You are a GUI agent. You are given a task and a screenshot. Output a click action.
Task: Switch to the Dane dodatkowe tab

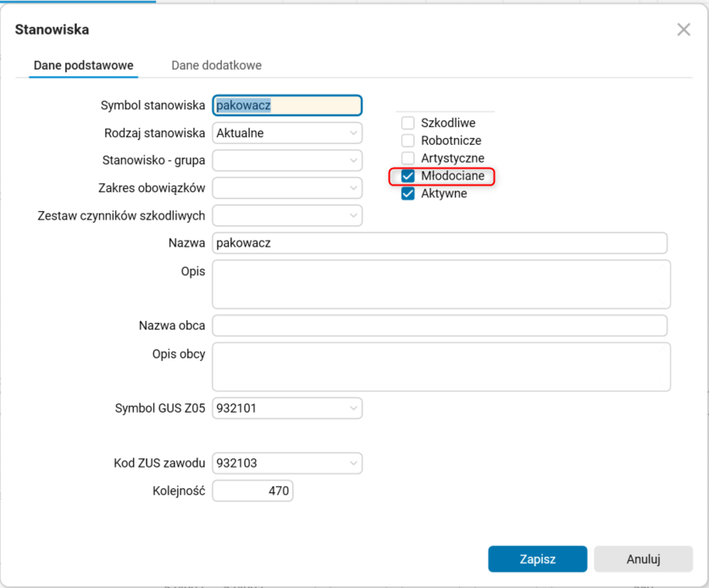[x=216, y=65]
